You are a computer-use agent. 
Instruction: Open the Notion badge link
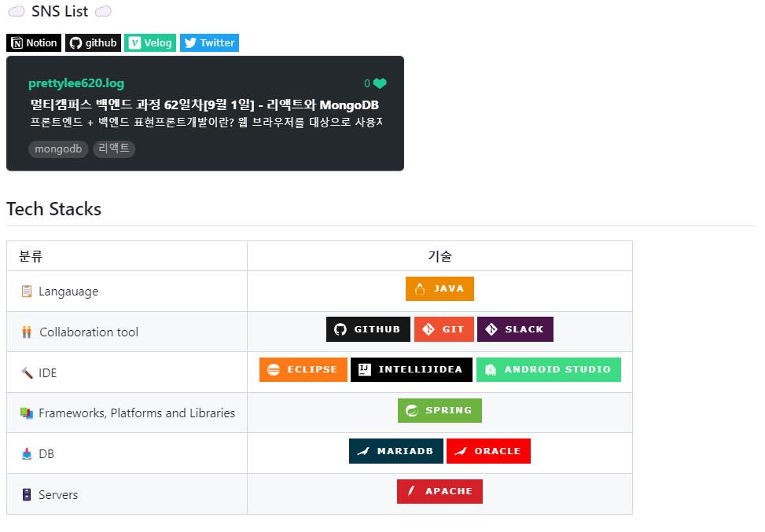point(34,43)
